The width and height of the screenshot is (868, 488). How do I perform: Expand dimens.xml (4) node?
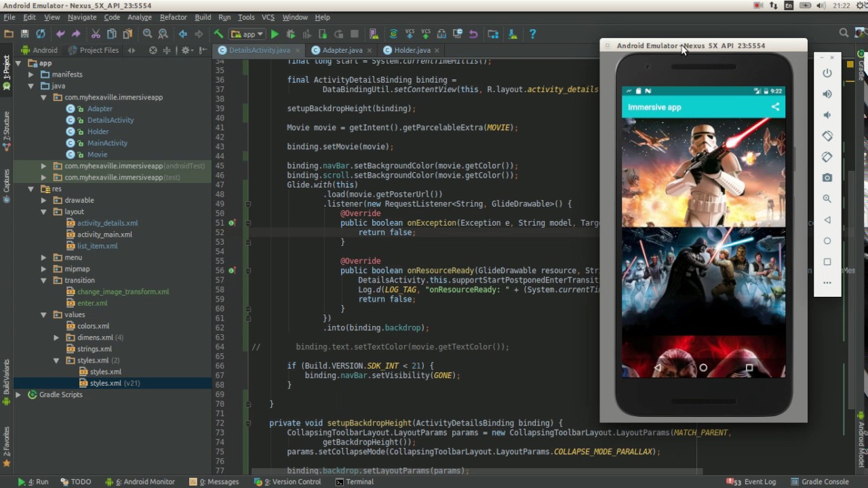pos(56,338)
